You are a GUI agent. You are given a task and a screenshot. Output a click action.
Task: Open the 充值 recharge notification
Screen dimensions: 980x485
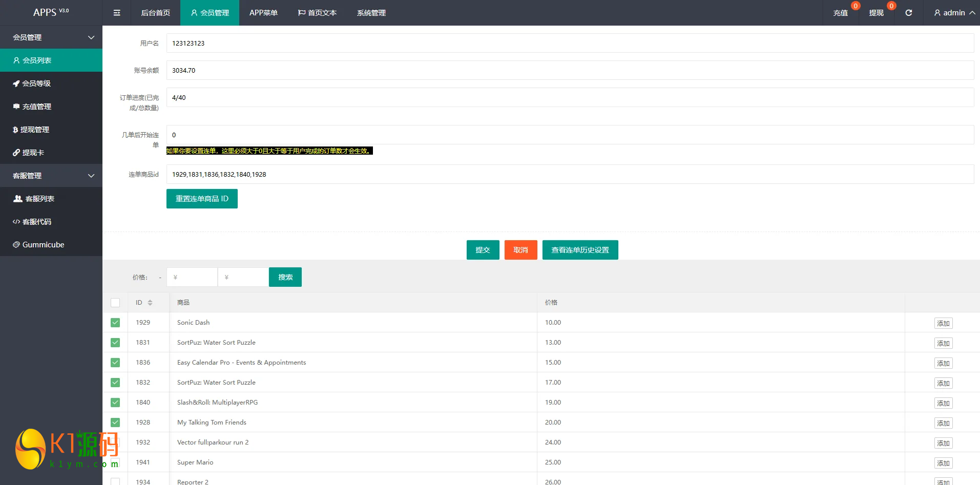(840, 13)
